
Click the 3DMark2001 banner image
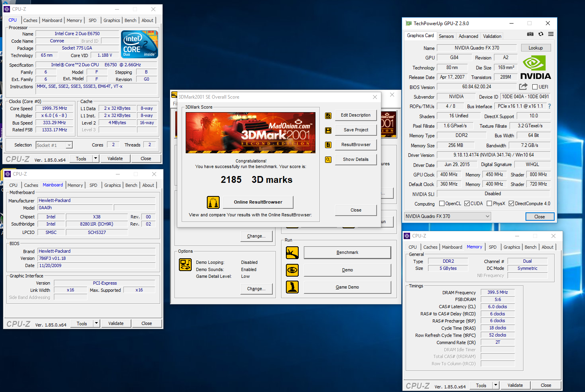[250, 133]
